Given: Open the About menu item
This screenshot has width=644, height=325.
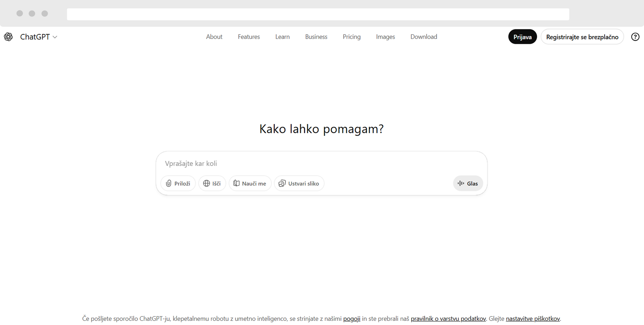Looking at the screenshot, I should 214,37.
